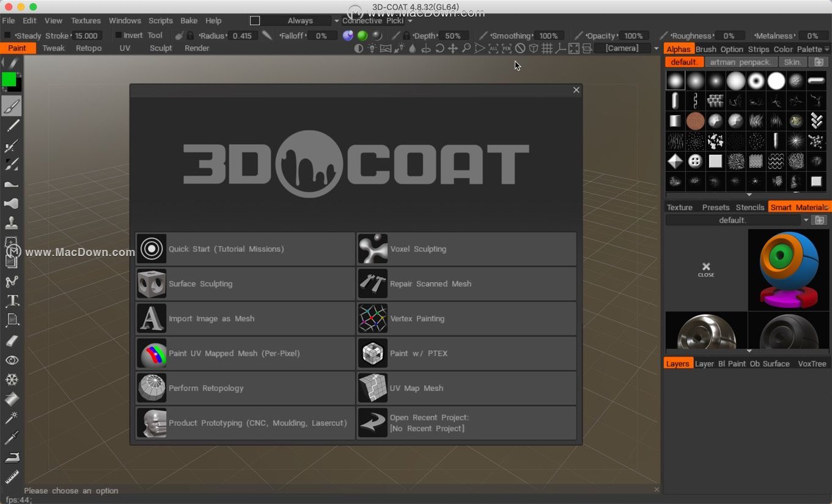Image resolution: width=832 pixels, height=504 pixels.
Task: Open the Alphas panel options arrow at top right
Action: point(827,49)
